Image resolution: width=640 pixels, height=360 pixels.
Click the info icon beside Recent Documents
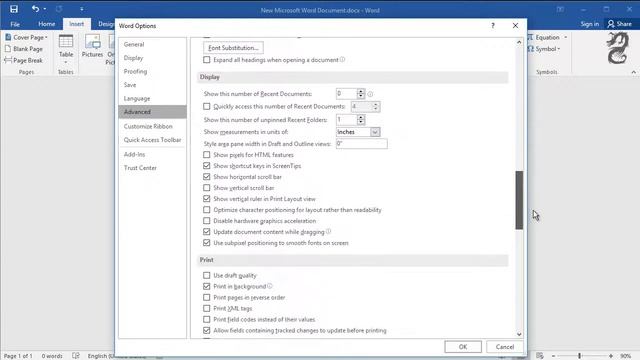pyautogui.click(x=370, y=94)
